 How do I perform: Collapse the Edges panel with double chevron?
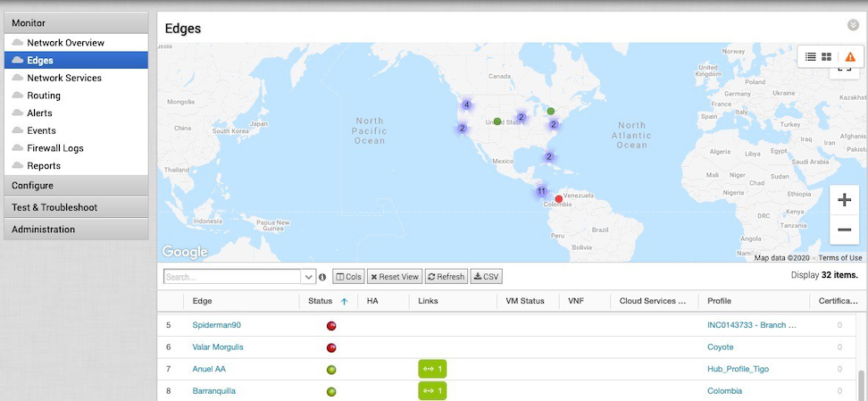[x=853, y=26]
